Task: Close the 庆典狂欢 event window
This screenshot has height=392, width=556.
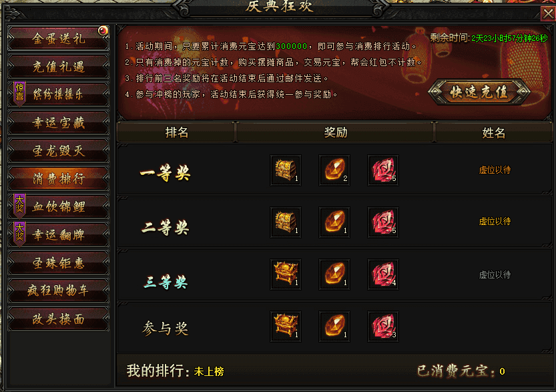Action: click(x=548, y=14)
